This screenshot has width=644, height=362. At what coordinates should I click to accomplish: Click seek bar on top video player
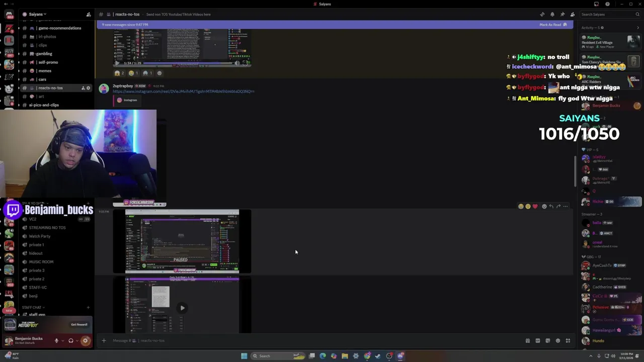click(189, 63)
